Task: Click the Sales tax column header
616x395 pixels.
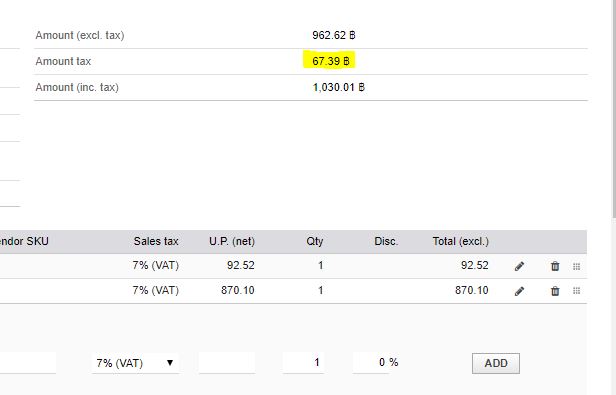Action: [156, 241]
